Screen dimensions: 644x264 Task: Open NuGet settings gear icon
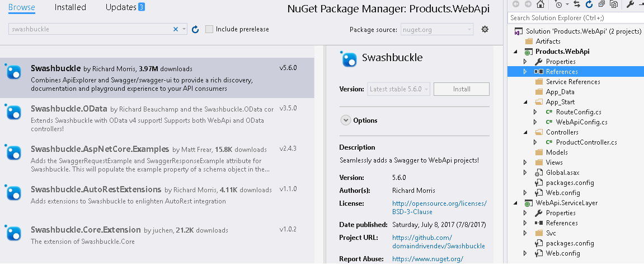pyautogui.click(x=485, y=29)
